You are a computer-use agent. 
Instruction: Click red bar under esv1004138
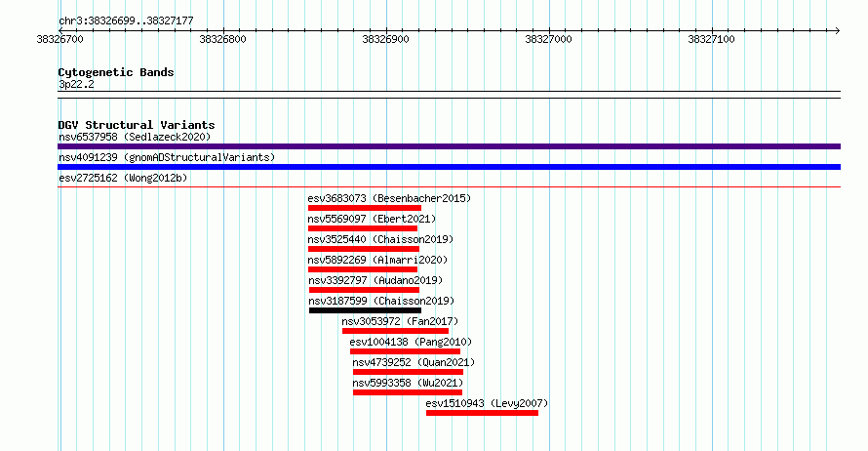tap(405, 351)
